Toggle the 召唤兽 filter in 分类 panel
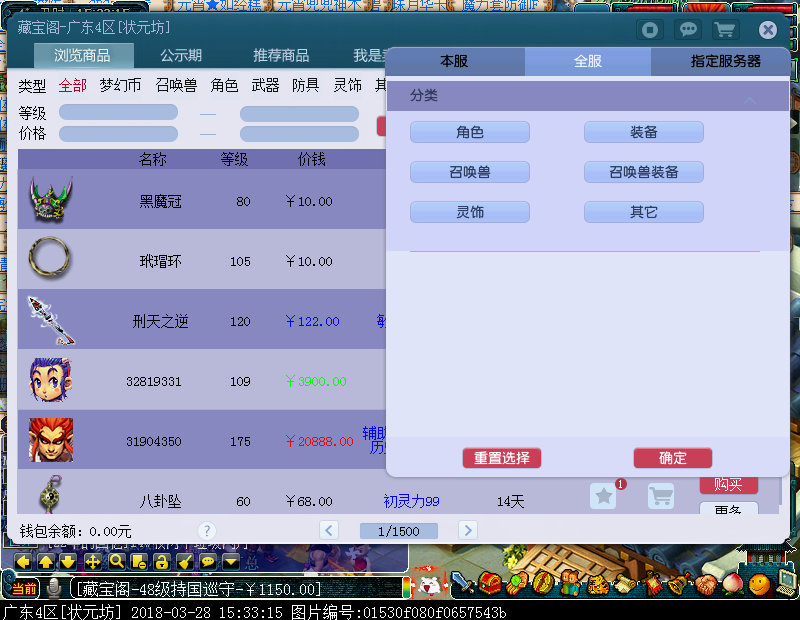This screenshot has width=800, height=620. coord(469,172)
